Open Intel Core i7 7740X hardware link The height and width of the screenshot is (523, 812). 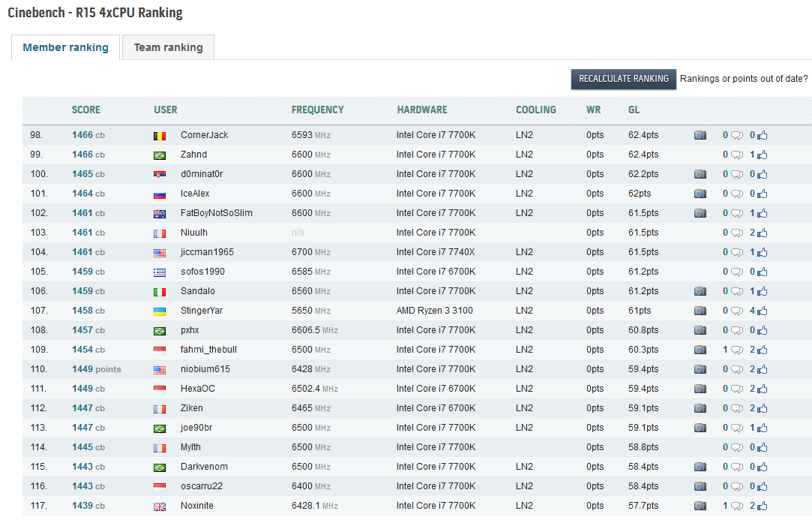click(x=436, y=252)
